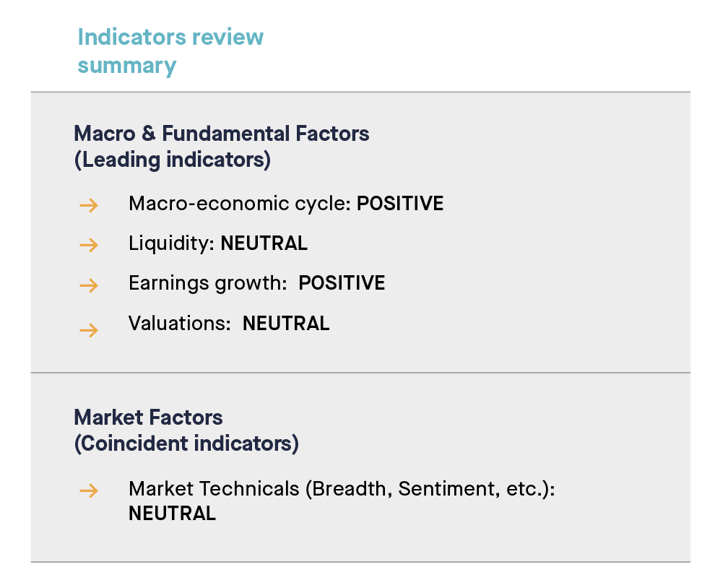This screenshot has width=728, height=588.
Task: Click the 'Liquidity' label text
Action: (x=171, y=243)
